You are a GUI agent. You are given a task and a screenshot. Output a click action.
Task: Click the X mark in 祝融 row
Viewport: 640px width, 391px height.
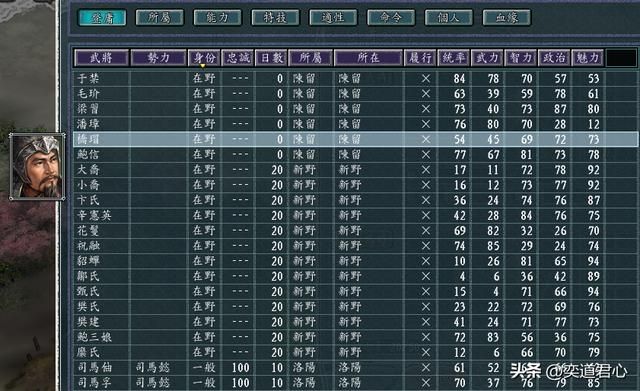(x=426, y=246)
